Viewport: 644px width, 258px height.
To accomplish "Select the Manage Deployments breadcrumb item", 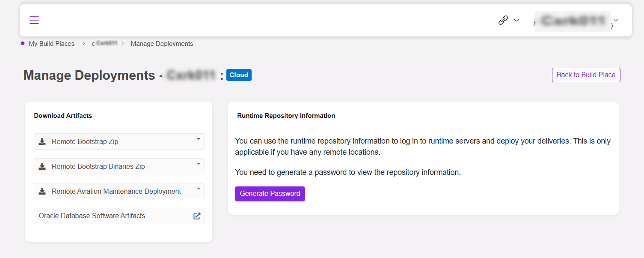I will point(162,44).
